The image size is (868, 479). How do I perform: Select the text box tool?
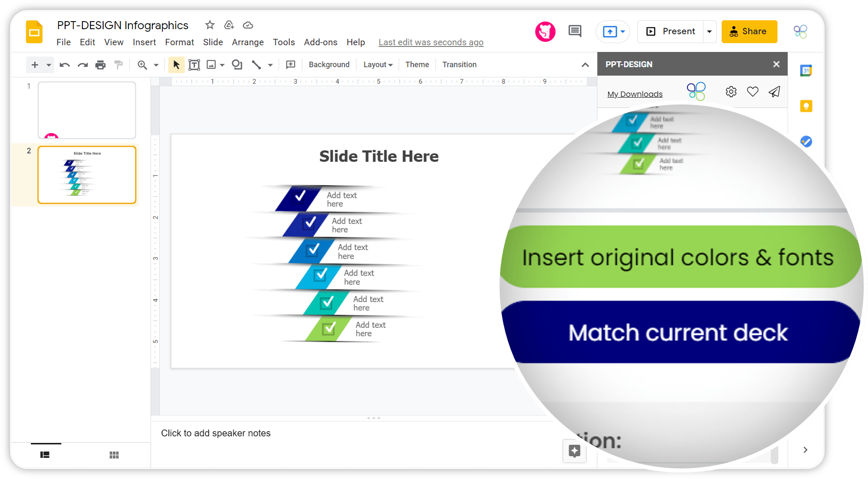pyautogui.click(x=194, y=65)
